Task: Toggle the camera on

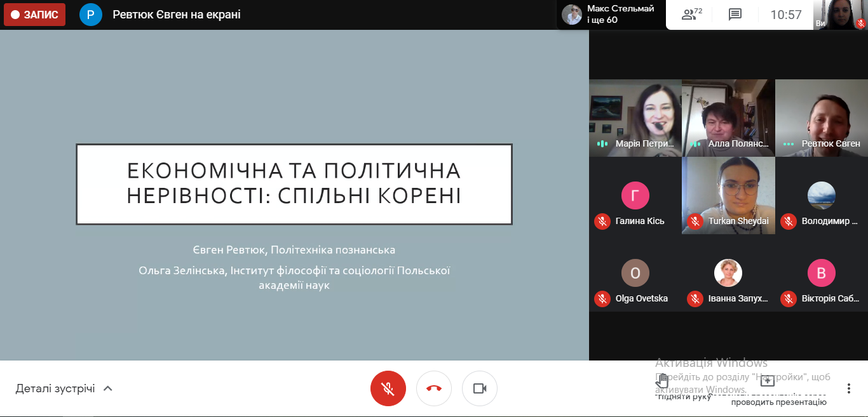Action: [x=480, y=388]
